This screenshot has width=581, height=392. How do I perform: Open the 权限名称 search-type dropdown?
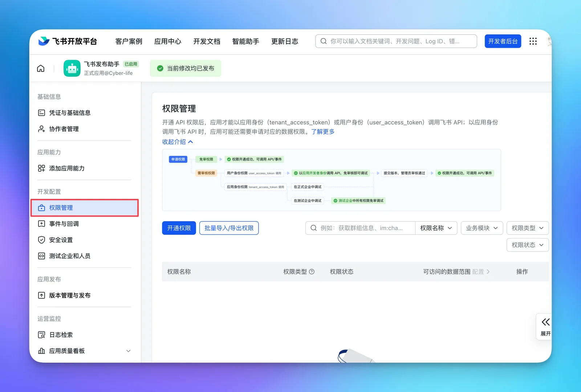tap(436, 228)
